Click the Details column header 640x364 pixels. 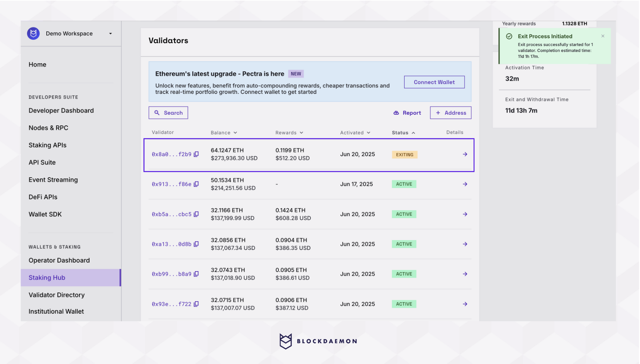coord(455,132)
